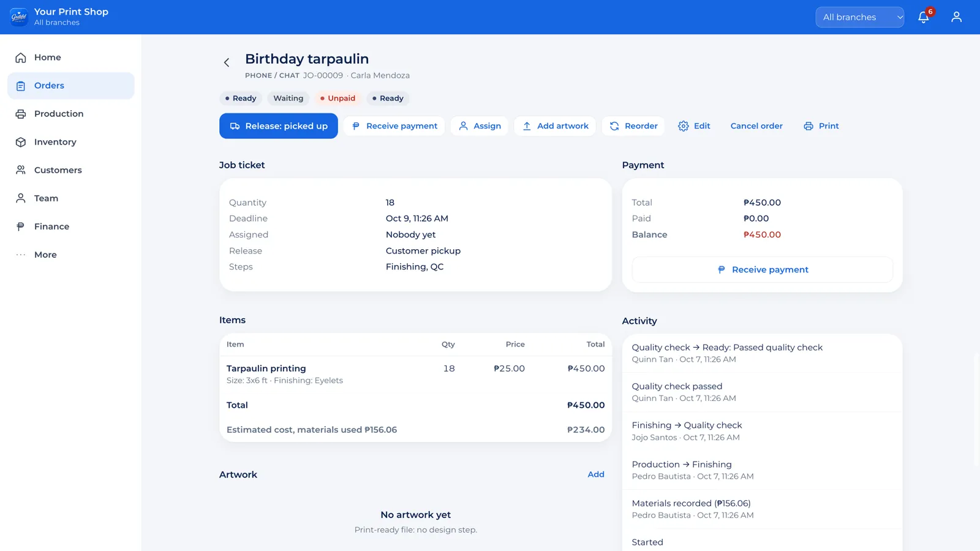Open the notifications bell
Screen dimensions: 980x551
[x=924, y=17]
